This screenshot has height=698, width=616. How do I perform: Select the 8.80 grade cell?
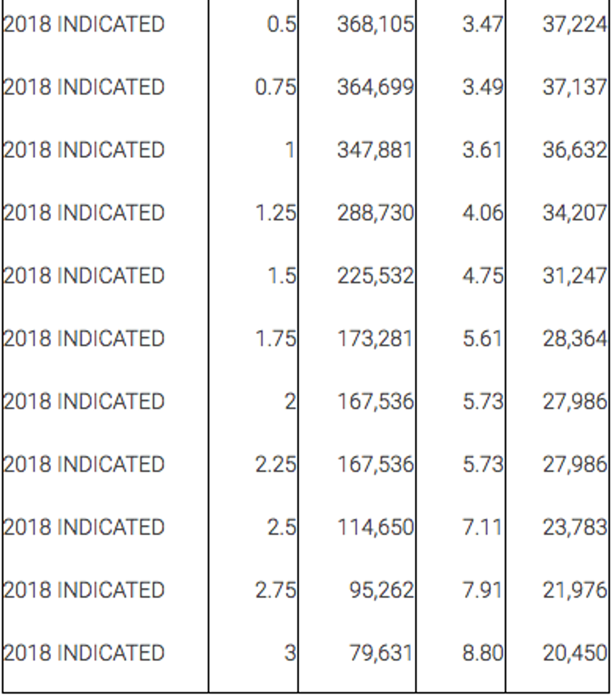tap(483, 653)
